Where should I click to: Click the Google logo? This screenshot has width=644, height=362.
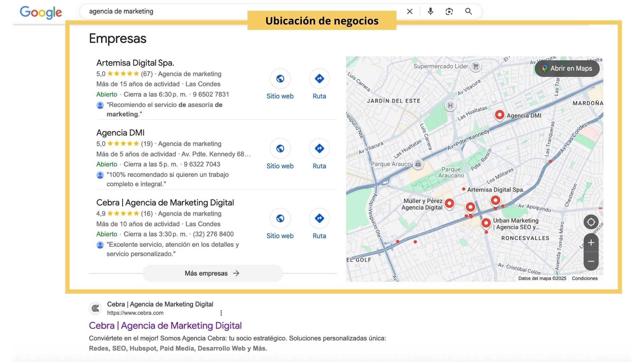tap(41, 12)
